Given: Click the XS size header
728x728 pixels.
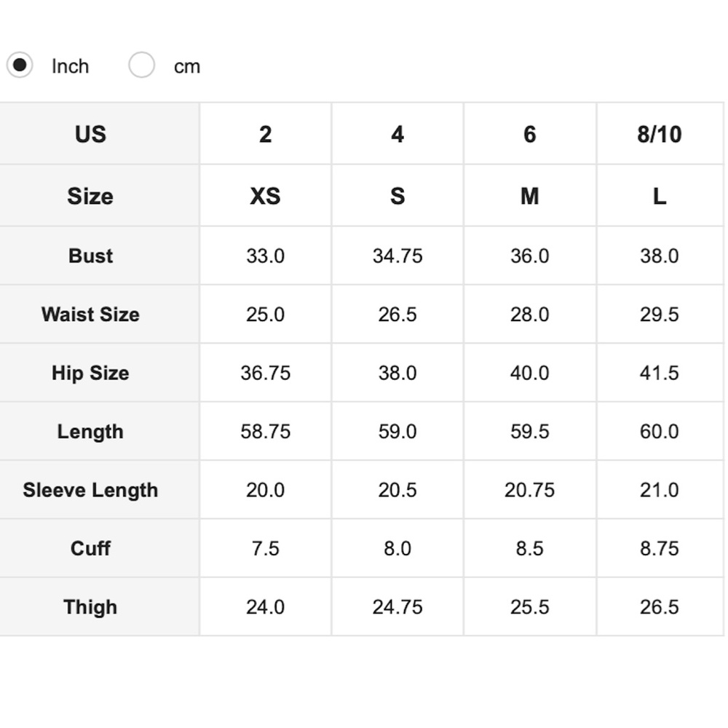Looking at the screenshot, I should [x=265, y=196].
